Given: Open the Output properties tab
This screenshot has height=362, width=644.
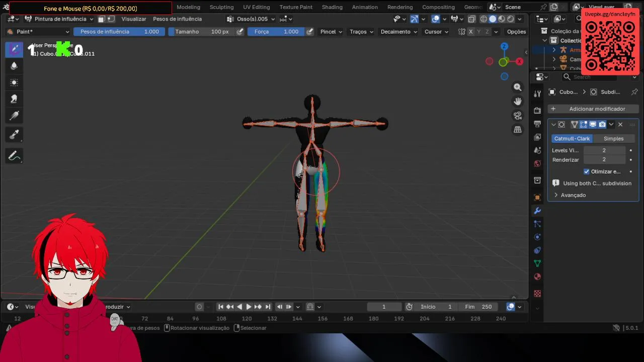Looking at the screenshot, I should [x=537, y=124].
